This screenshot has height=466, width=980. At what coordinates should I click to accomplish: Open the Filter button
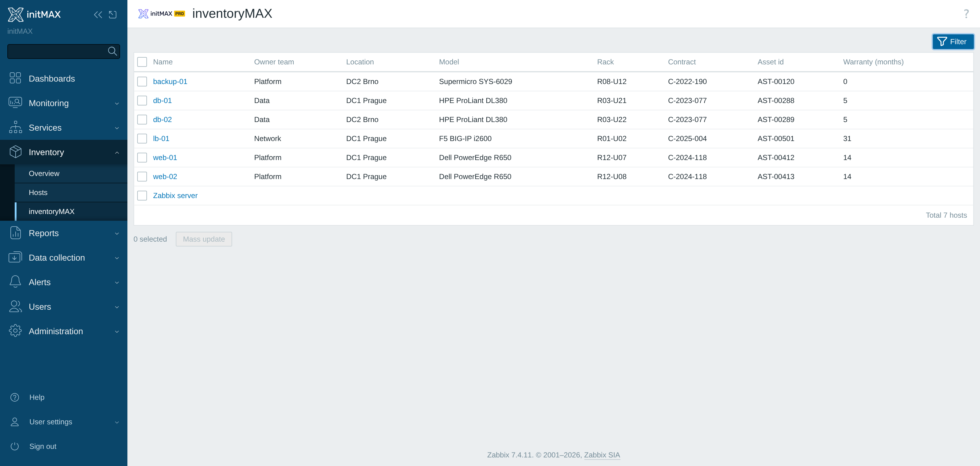point(953,41)
